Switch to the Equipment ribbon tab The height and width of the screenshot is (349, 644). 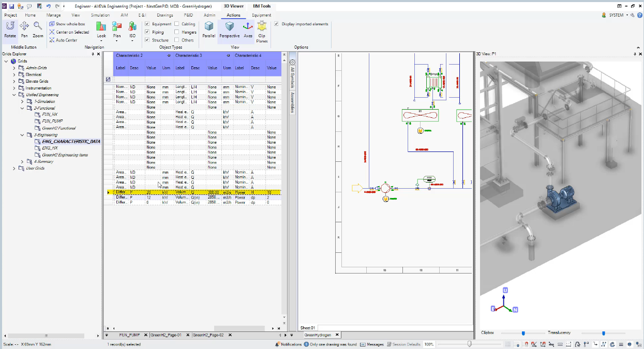[x=261, y=15]
